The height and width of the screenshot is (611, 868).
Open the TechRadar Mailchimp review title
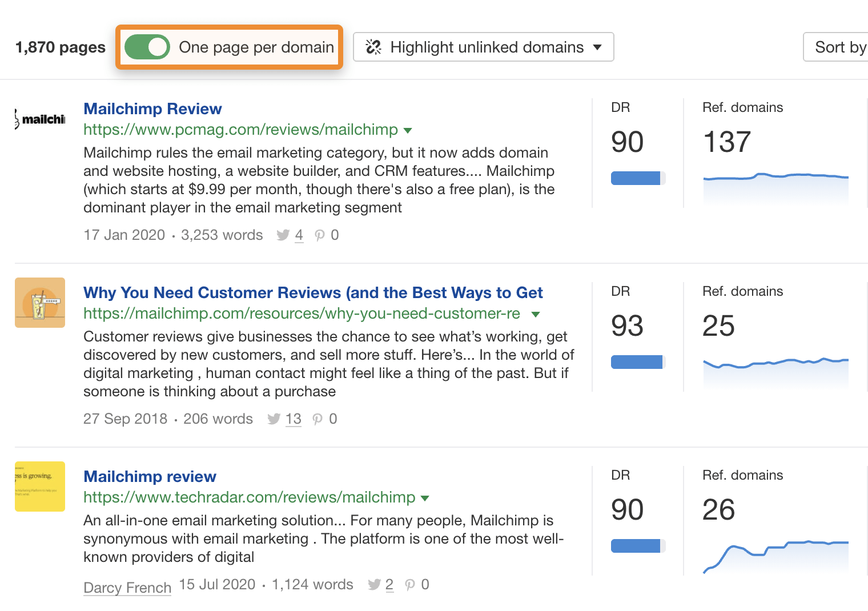pyautogui.click(x=150, y=476)
